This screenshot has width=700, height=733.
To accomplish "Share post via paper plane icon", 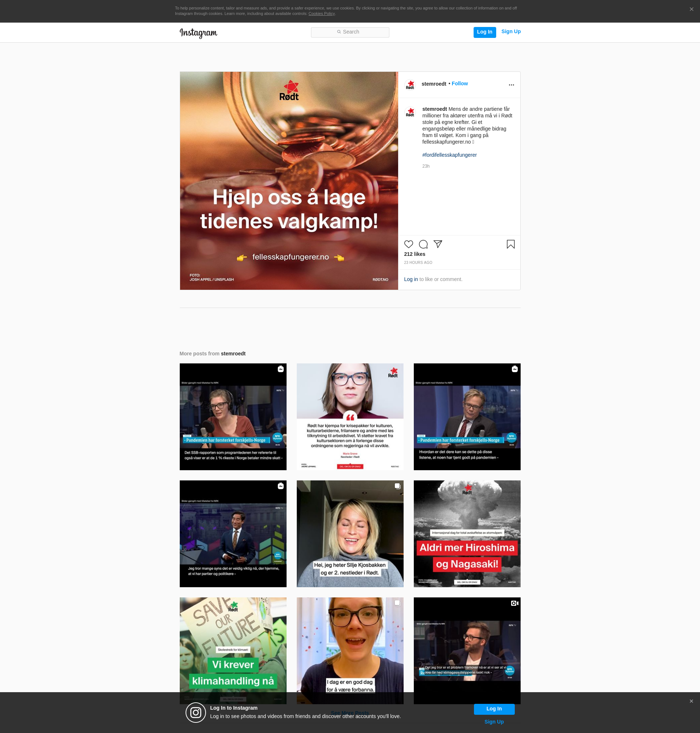I will pos(438,244).
